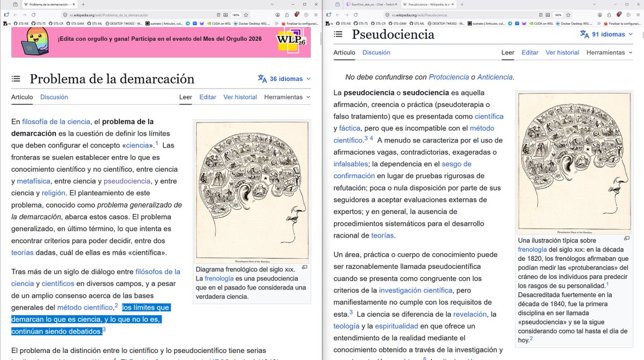Image resolution: width=644 pixels, height=360 pixels.
Task: Open Discusión tab on Problema de la demarcación
Action: pyautogui.click(x=54, y=97)
